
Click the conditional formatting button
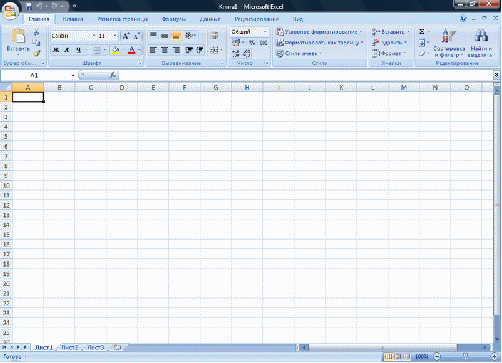click(319, 32)
